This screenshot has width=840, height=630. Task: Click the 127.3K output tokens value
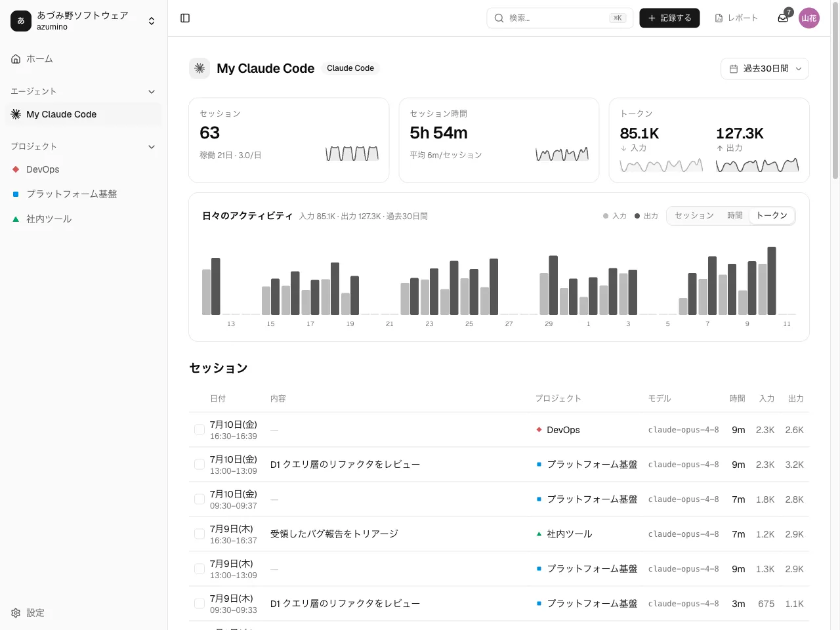[740, 133]
